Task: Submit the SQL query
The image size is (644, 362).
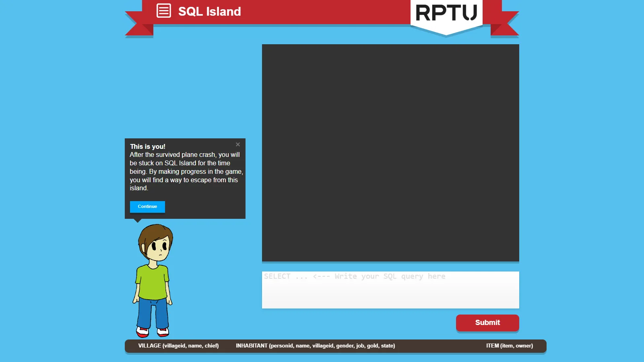Action: [487, 323]
